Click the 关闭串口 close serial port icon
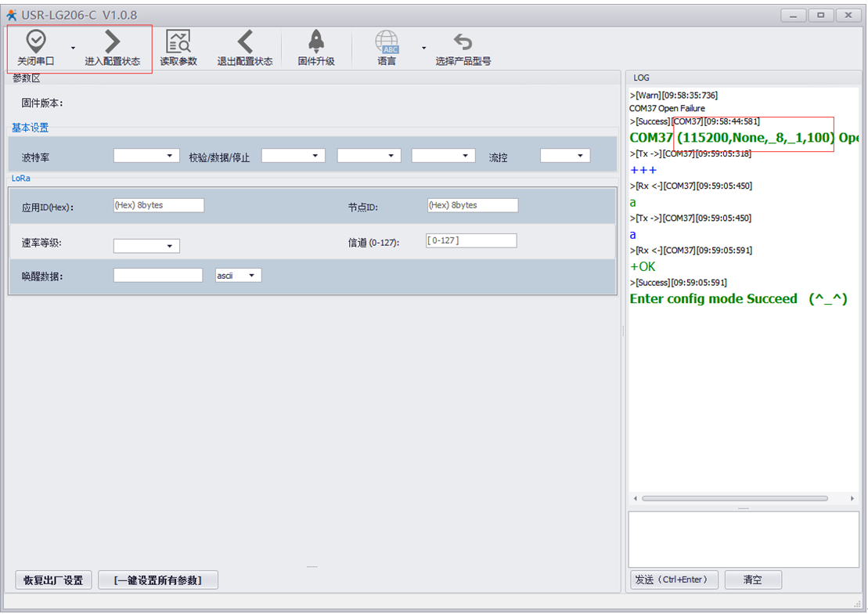868x614 pixels. coord(36,42)
